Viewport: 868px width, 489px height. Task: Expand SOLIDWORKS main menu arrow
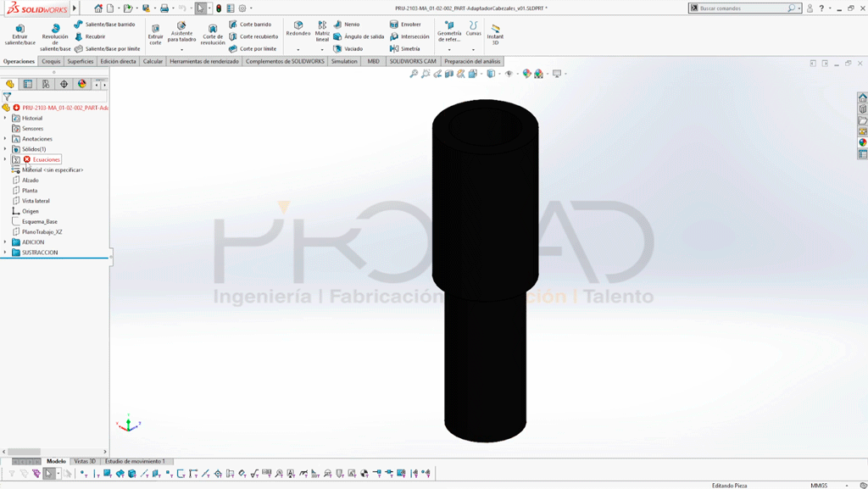(x=75, y=8)
